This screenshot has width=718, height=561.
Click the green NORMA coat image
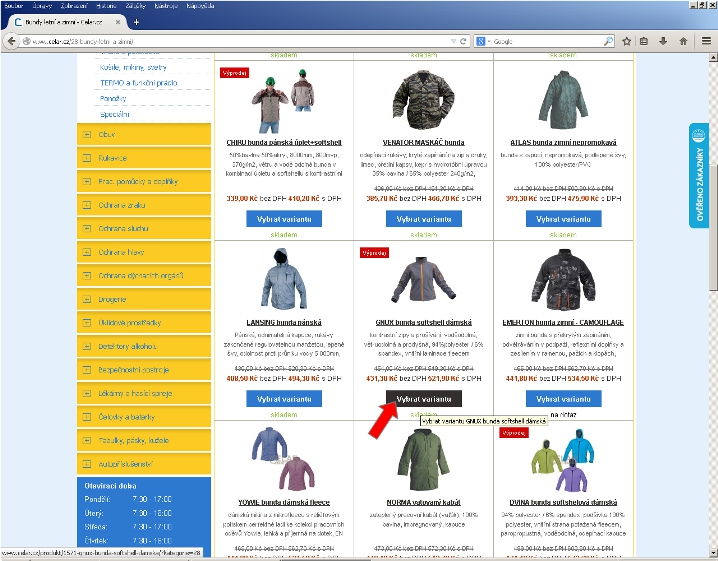tap(423, 460)
